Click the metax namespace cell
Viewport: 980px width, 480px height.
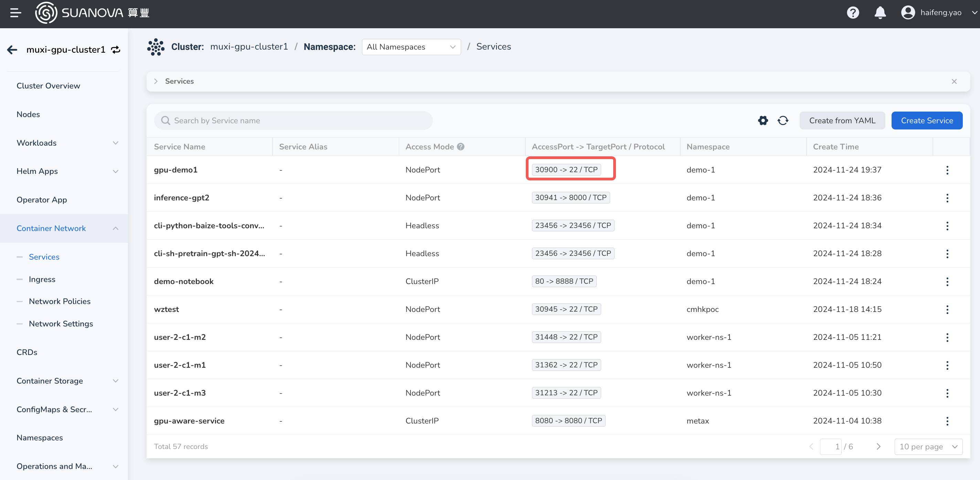pyautogui.click(x=697, y=421)
